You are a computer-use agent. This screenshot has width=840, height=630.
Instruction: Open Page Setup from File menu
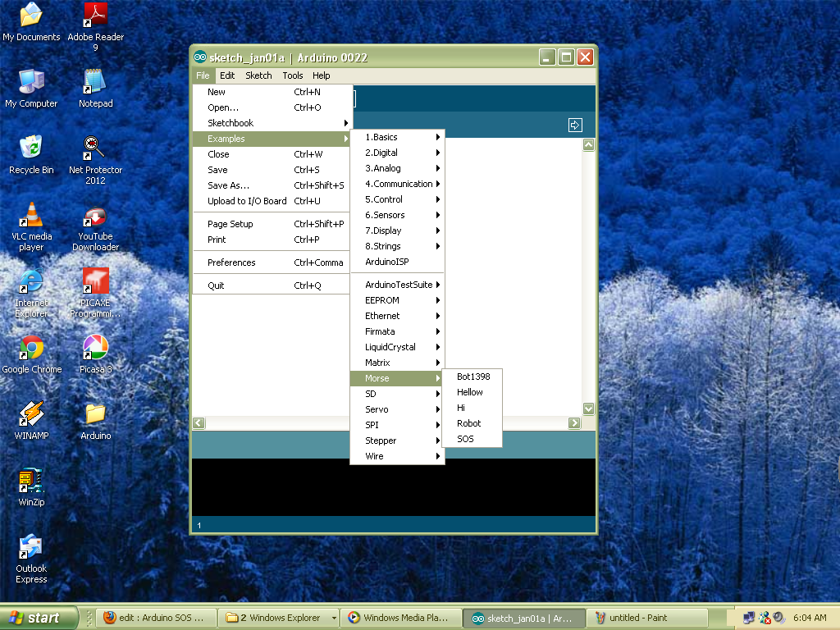click(272, 224)
